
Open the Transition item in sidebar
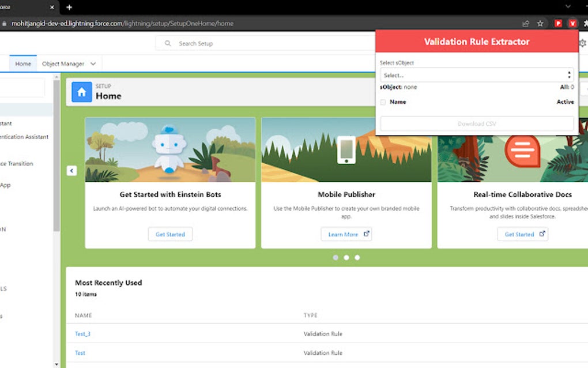[17, 164]
